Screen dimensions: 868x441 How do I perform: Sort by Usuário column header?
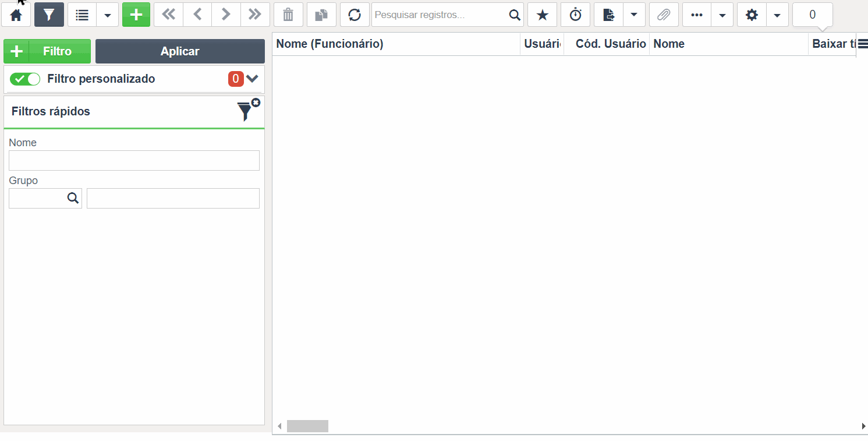point(542,44)
